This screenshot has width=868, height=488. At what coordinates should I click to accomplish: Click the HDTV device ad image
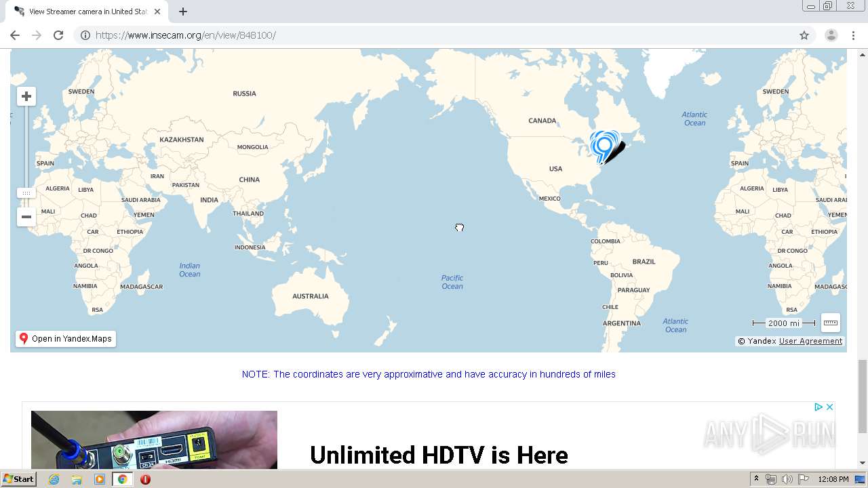pos(154,440)
